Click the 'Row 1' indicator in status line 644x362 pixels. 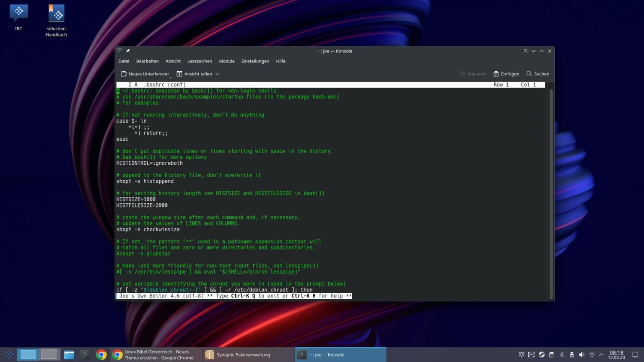[x=501, y=85]
